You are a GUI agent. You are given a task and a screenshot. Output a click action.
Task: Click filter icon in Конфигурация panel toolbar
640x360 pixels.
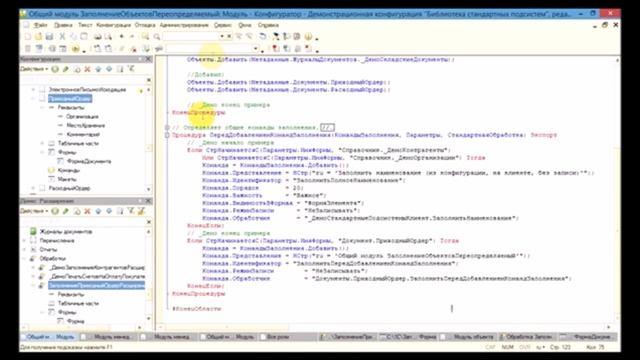[131, 69]
